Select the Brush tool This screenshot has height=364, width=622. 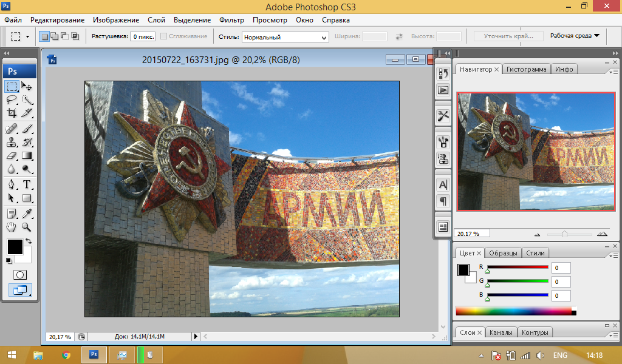pyautogui.click(x=27, y=129)
